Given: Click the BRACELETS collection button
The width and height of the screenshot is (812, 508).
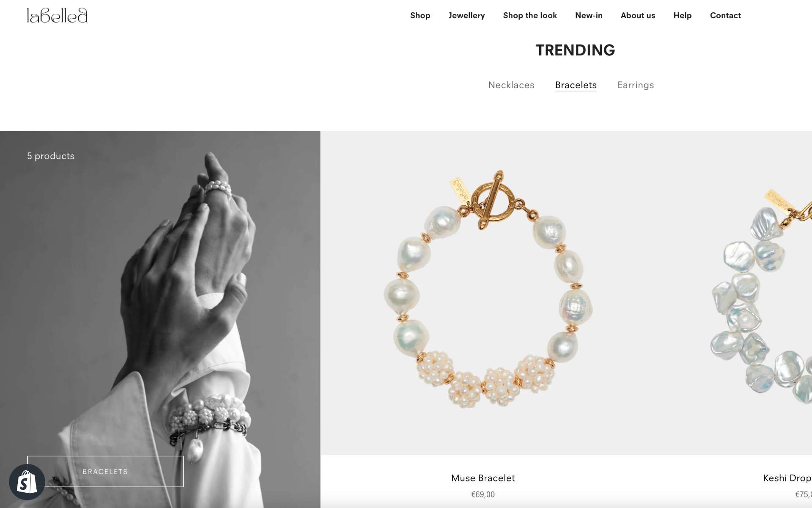Looking at the screenshot, I should pyautogui.click(x=105, y=471).
